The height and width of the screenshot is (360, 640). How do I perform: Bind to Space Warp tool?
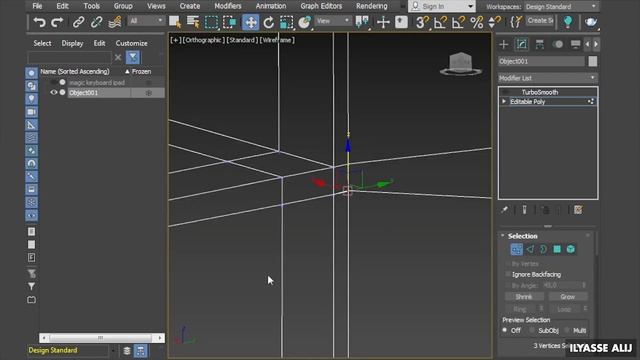pos(115,22)
